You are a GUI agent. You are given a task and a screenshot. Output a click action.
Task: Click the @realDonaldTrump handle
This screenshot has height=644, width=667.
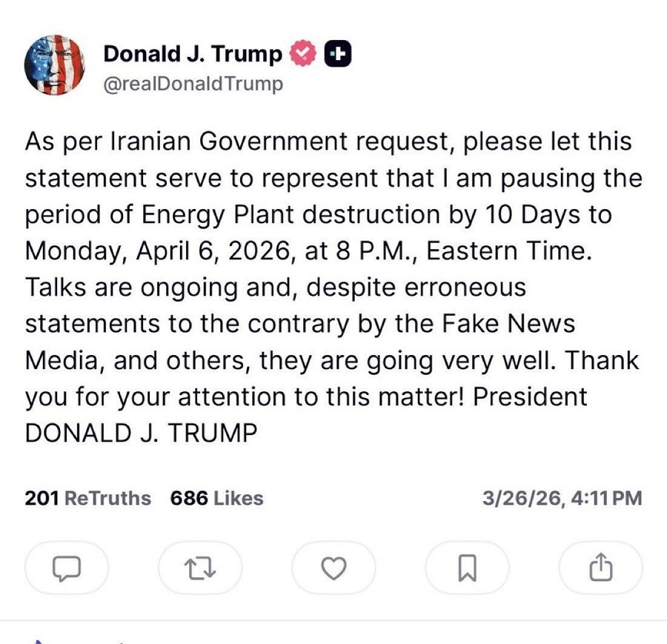193,84
